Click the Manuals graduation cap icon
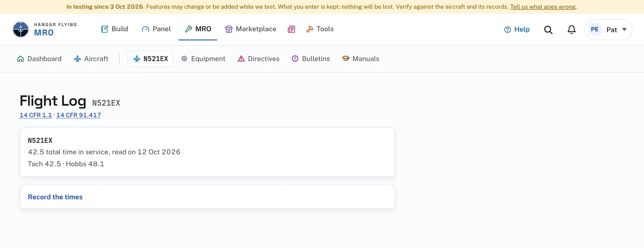Image resolution: width=644 pixels, height=248 pixels. pyautogui.click(x=345, y=59)
